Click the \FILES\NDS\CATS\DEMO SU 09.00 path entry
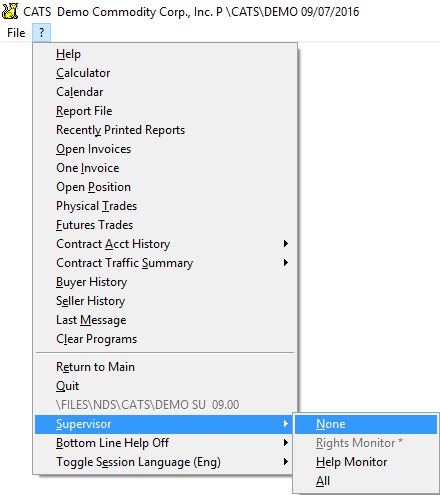Screen dimensions: 440x495 click(166, 405)
